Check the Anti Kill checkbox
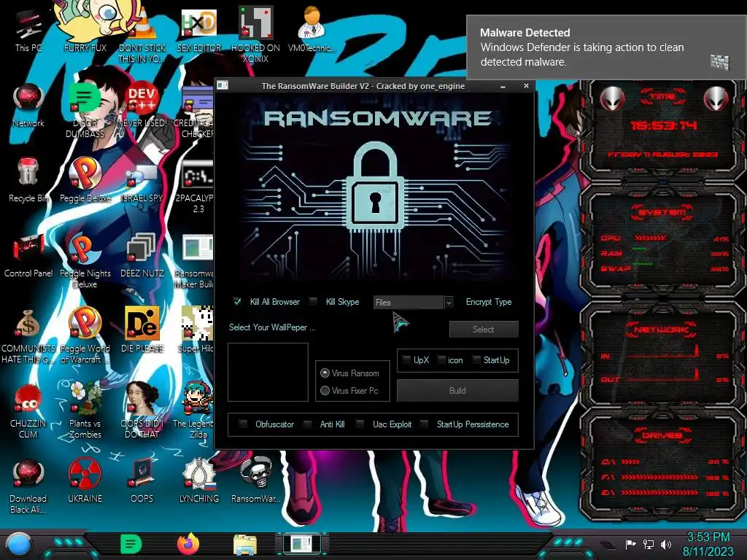 pyautogui.click(x=308, y=424)
